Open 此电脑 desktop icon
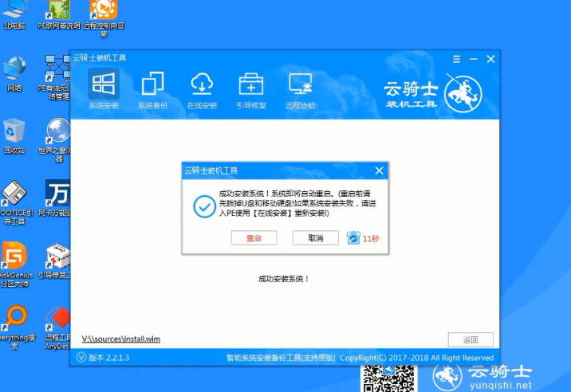This screenshot has width=571, height=392. [14, 14]
